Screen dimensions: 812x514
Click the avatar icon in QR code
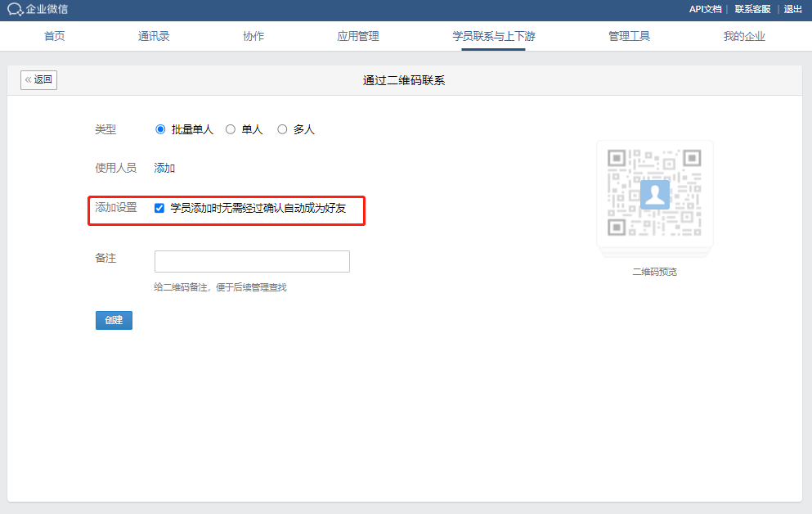[x=654, y=194]
